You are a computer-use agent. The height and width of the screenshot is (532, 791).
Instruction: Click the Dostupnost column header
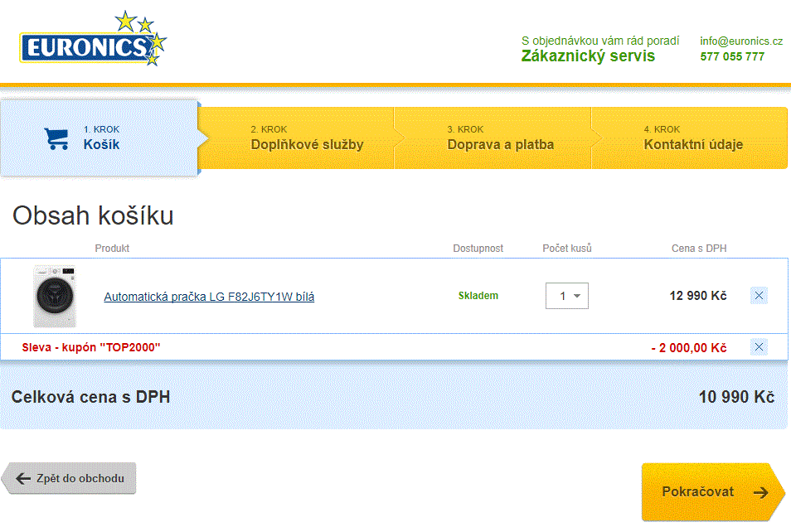point(478,248)
